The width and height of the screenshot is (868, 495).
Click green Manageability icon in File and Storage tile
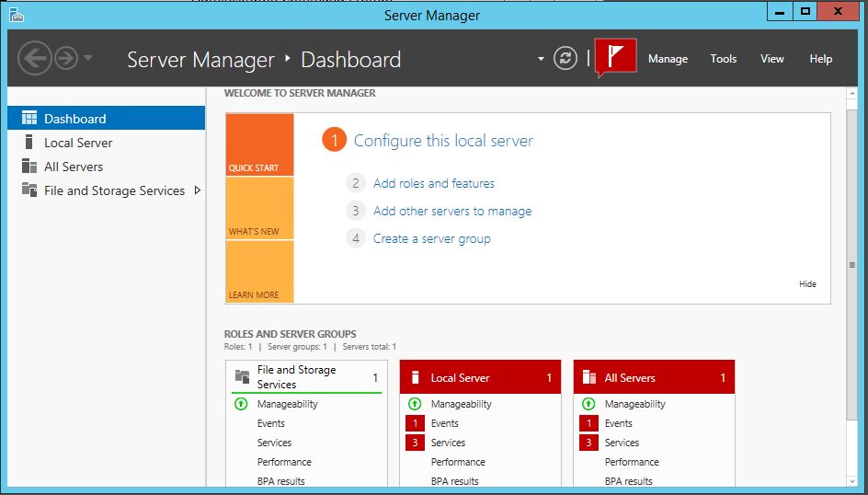[x=241, y=404]
